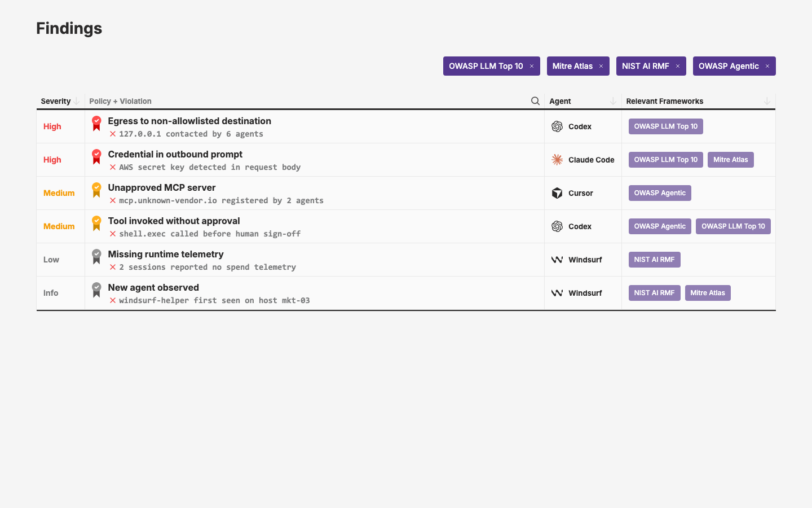Click Agent column header label
The image size is (812, 508).
[x=560, y=101]
